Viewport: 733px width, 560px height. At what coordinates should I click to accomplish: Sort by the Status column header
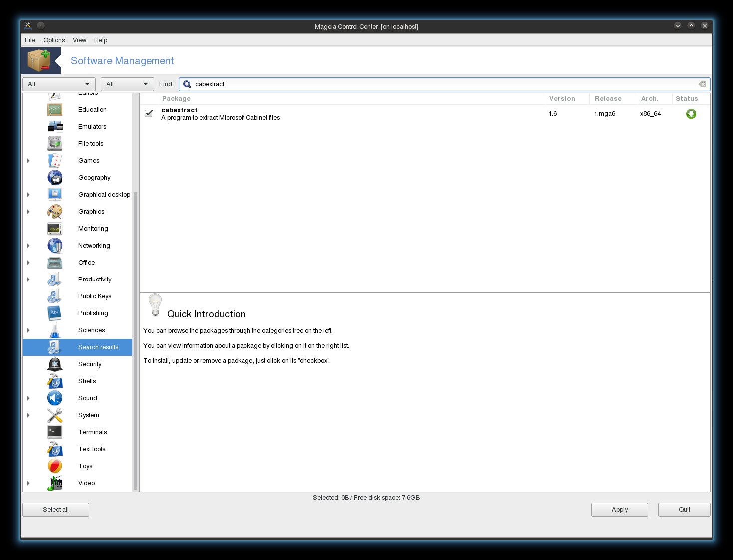[x=691, y=99]
